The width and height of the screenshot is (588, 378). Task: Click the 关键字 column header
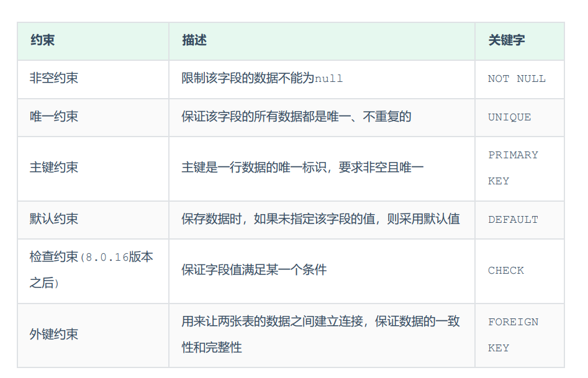(506, 40)
